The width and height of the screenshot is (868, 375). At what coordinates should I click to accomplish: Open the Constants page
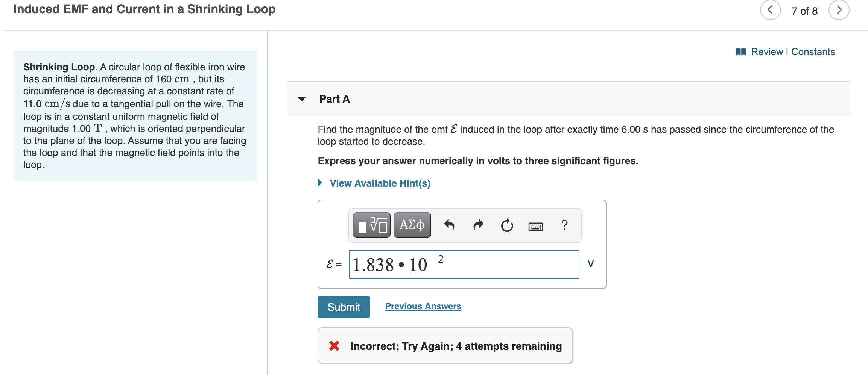click(x=813, y=52)
